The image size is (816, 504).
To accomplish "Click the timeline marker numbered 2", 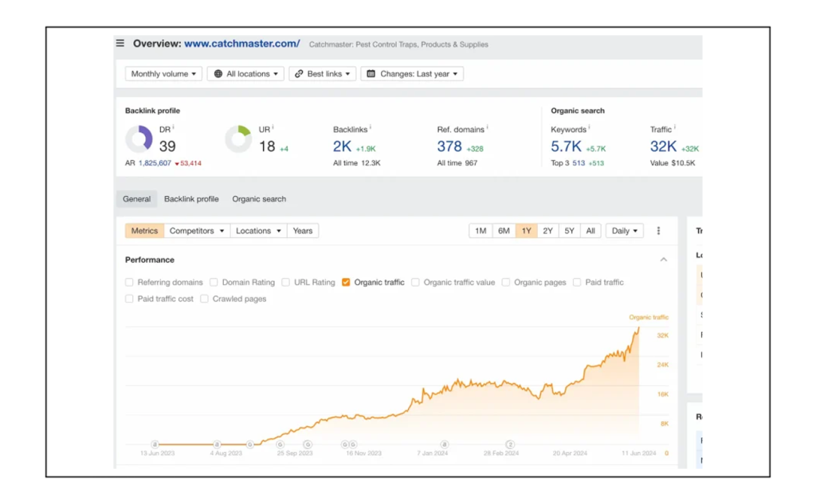I will [x=511, y=444].
